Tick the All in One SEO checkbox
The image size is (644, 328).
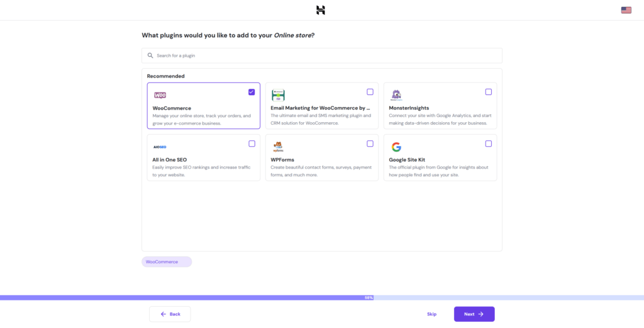(252, 144)
